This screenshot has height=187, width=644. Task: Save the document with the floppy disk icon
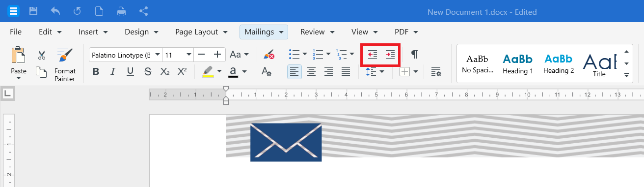[x=33, y=11]
